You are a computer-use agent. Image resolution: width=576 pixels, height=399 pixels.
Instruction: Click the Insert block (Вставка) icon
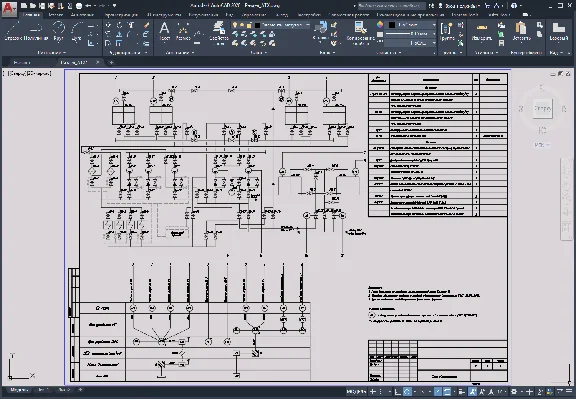[x=320, y=31]
